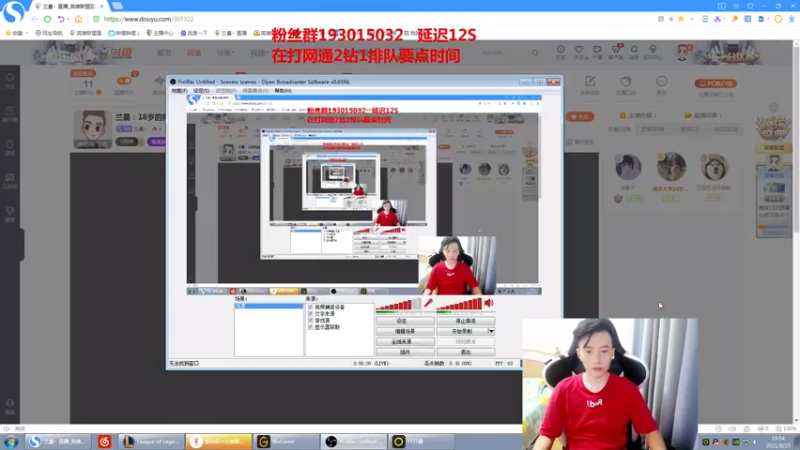800x450 pixels.
Task: Open the 分类 category dropdown on Douyu
Action: click(225, 53)
